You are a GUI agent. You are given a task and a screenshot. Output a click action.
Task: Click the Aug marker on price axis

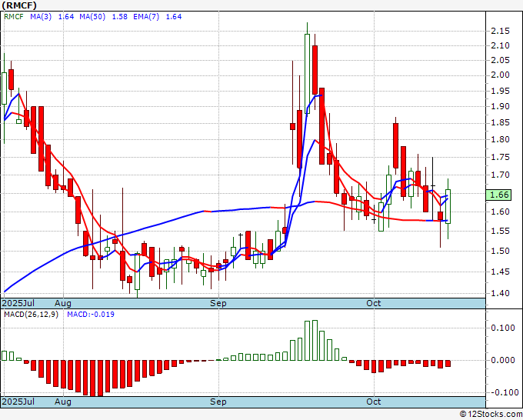pyautogui.click(x=63, y=303)
